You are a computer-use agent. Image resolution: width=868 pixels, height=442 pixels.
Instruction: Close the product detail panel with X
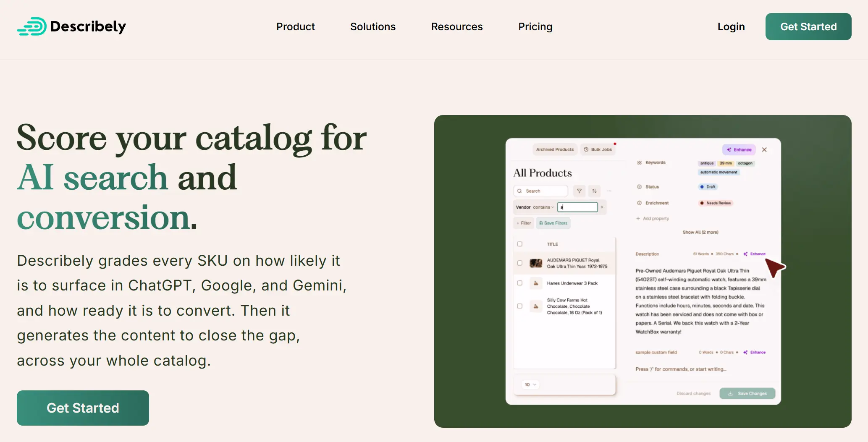tap(764, 149)
